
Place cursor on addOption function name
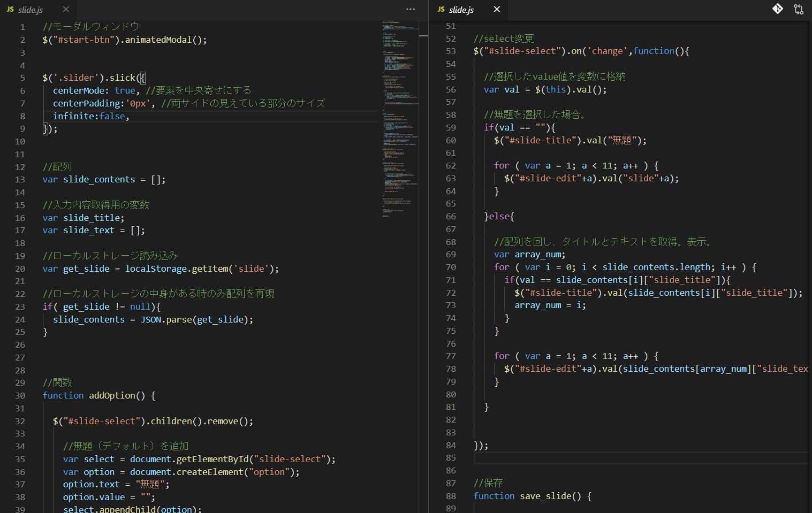[112, 396]
